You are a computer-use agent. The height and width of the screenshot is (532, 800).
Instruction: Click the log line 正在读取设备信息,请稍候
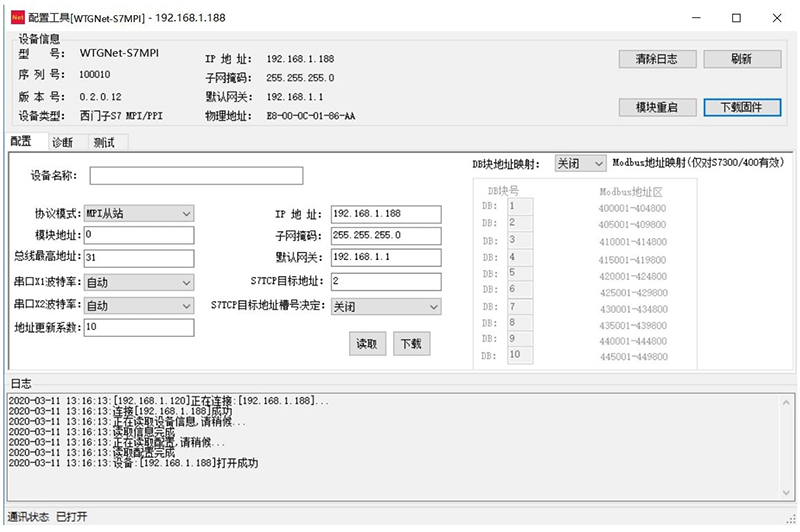[x=127, y=422]
